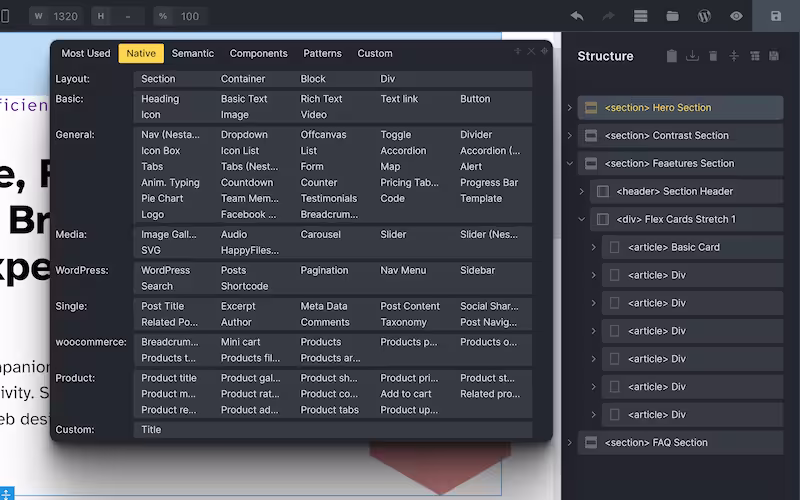Open the WordPress menu icon
The width and height of the screenshot is (800, 500).
pos(704,16)
